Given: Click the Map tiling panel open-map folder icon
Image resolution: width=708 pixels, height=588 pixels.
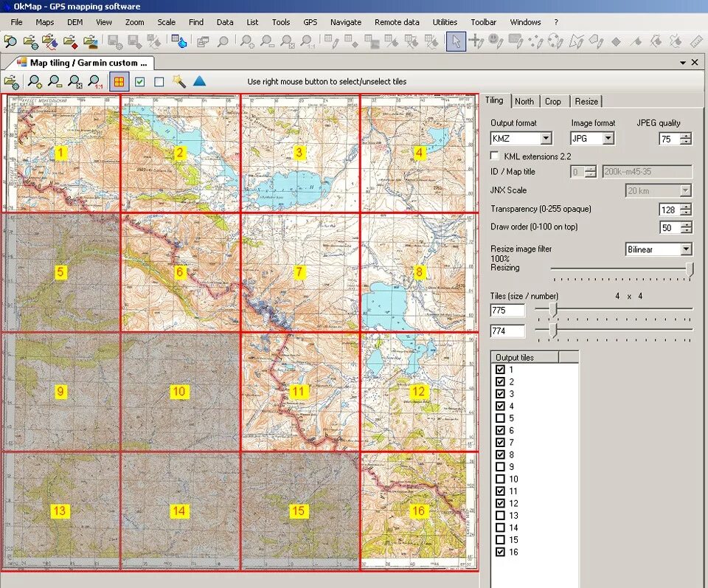Looking at the screenshot, I should pos(12,82).
